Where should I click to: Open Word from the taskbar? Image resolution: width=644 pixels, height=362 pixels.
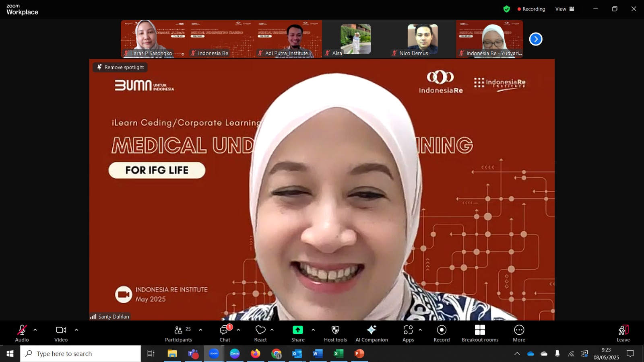[318, 354]
